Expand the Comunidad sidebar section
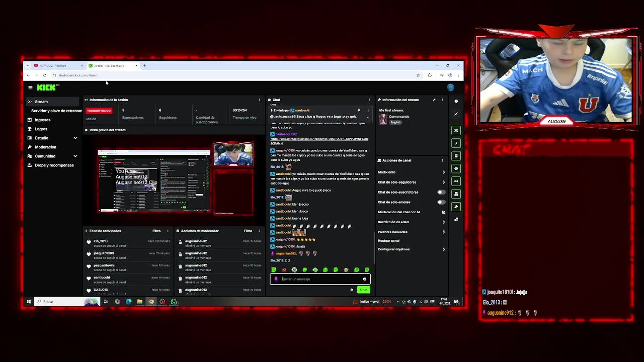The height and width of the screenshot is (362, 644). pyautogui.click(x=75, y=156)
